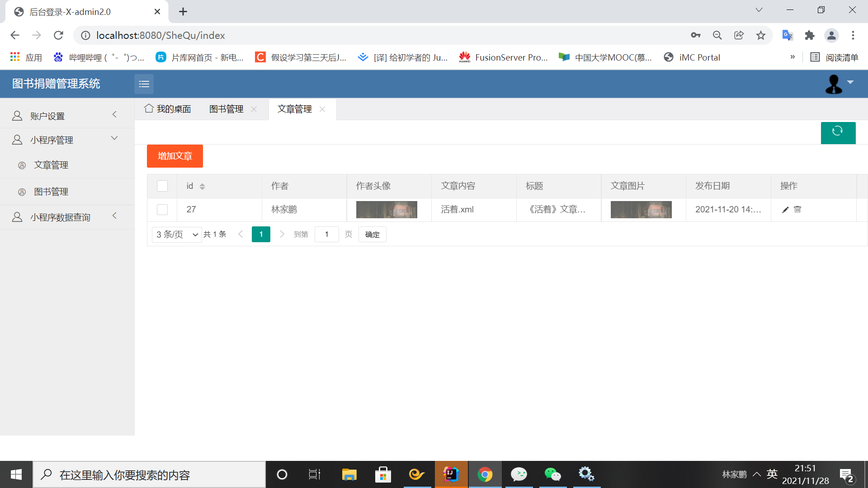The image size is (868, 488).
Task: Open tab search chevron in title bar
Action: click(x=759, y=10)
